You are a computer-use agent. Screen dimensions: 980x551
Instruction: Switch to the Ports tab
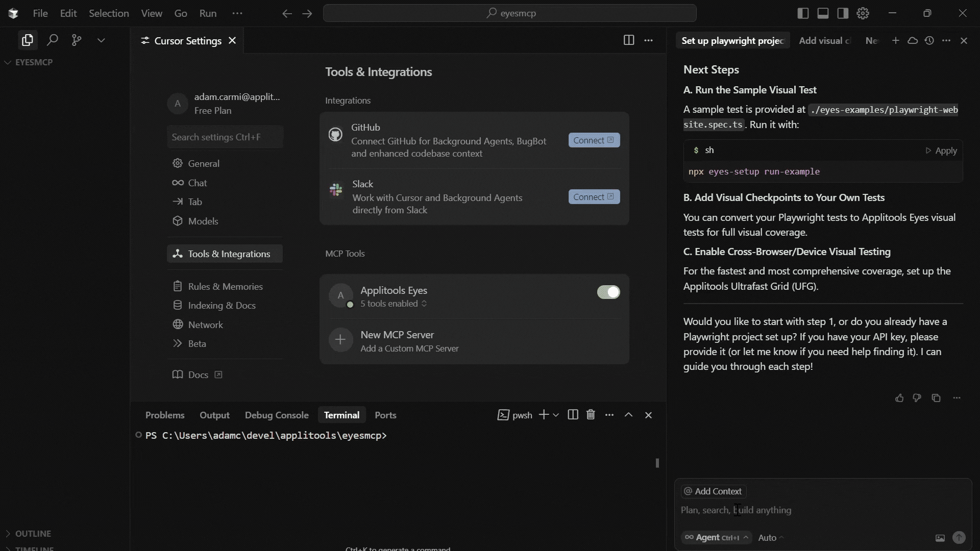385,415
